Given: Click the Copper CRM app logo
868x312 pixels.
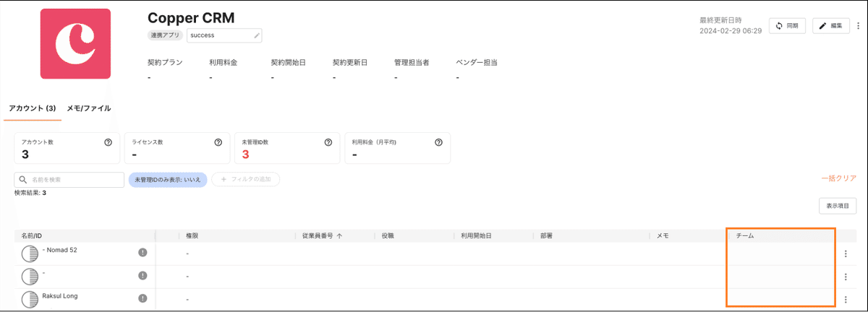Looking at the screenshot, I should point(75,43).
